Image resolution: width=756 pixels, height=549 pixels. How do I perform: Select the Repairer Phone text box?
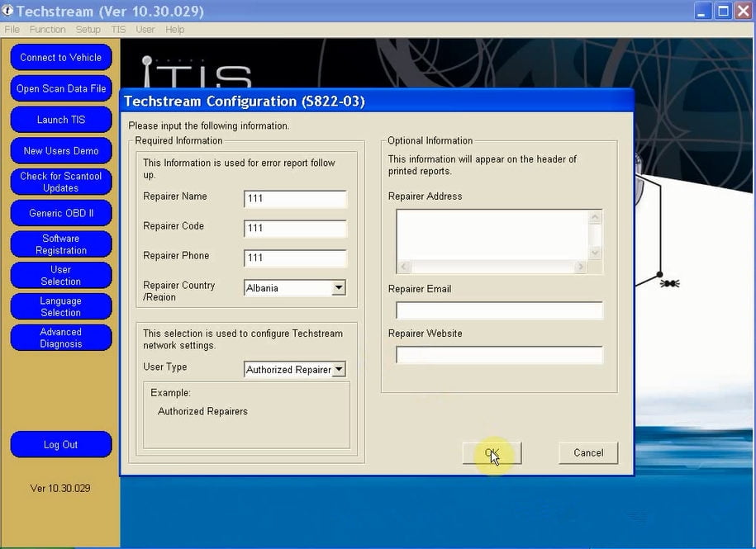tap(295, 258)
